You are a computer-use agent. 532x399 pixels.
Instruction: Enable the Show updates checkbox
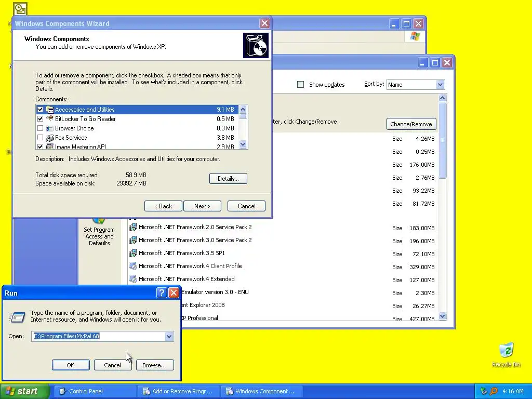point(301,85)
